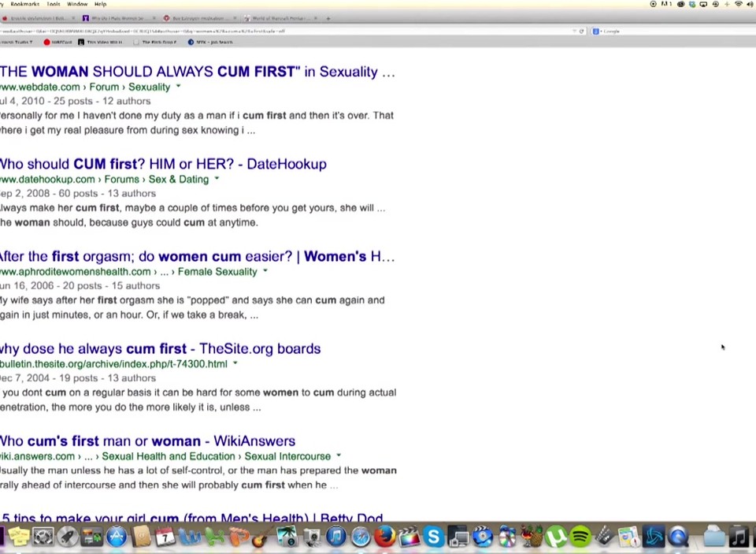
Task: Expand dropdown arrow beside bulletin.thesite.org result URL
Action: (235, 363)
